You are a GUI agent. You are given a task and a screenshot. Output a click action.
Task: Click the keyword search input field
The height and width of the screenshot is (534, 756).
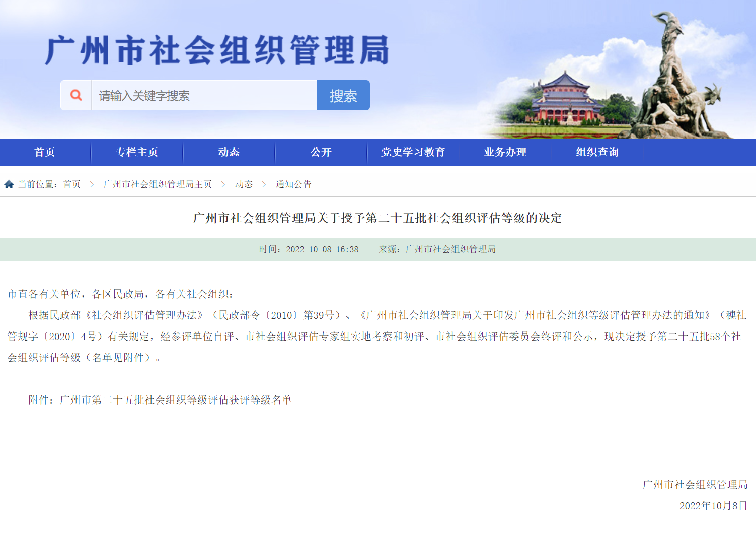pyautogui.click(x=201, y=95)
